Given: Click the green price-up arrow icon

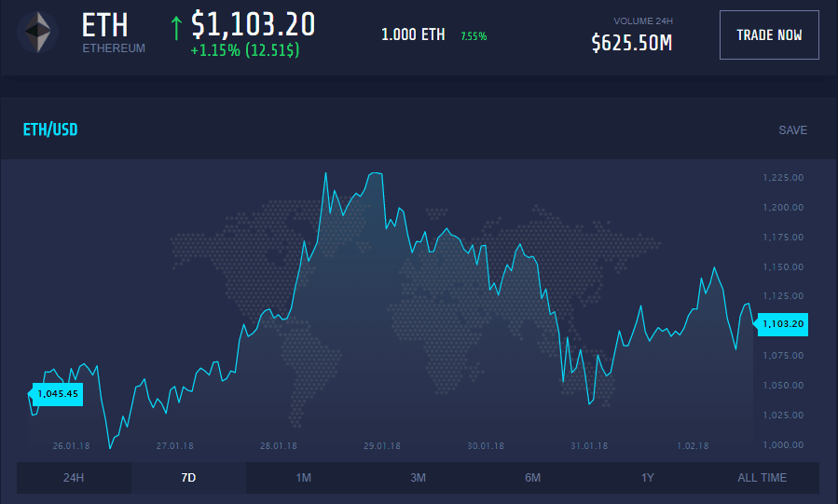Looking at the screenshot, I should [x=176, y=28].
